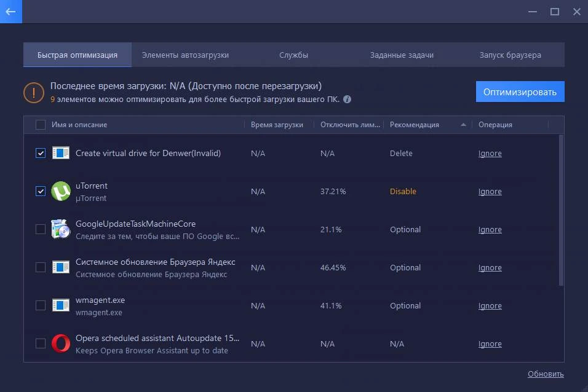Viewport: 588px width, 392px height.
Task: Click the Delete recommendation for Denwer
Action: pyautogui.click(x=401, y=153)
